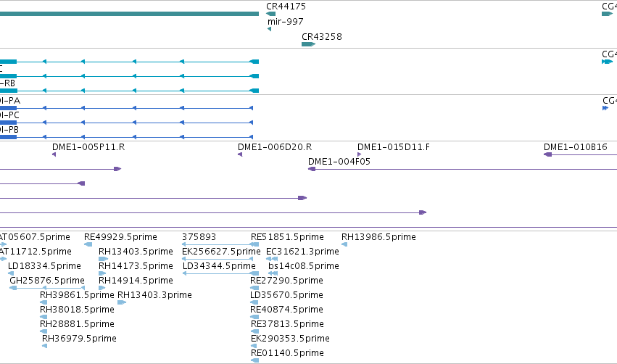The image size is (617, 364).
Task: Click the DME1-010B16 feature arrow
Action: pyautogui.click(x=580, y=154)
